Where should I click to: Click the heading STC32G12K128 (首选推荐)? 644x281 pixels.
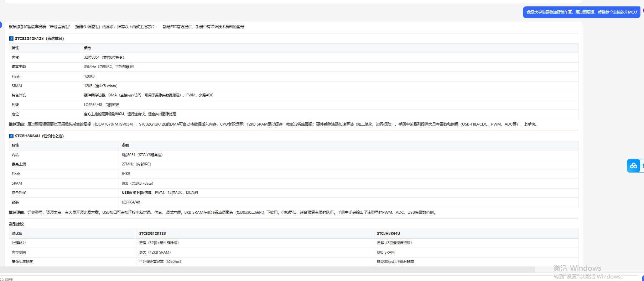click(x=39, y=38)
